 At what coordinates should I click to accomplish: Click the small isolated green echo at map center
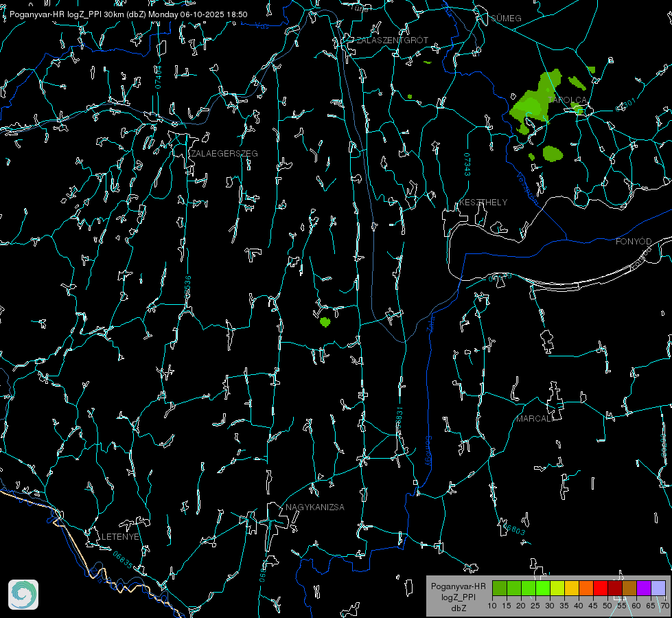[x=325, y=321]
